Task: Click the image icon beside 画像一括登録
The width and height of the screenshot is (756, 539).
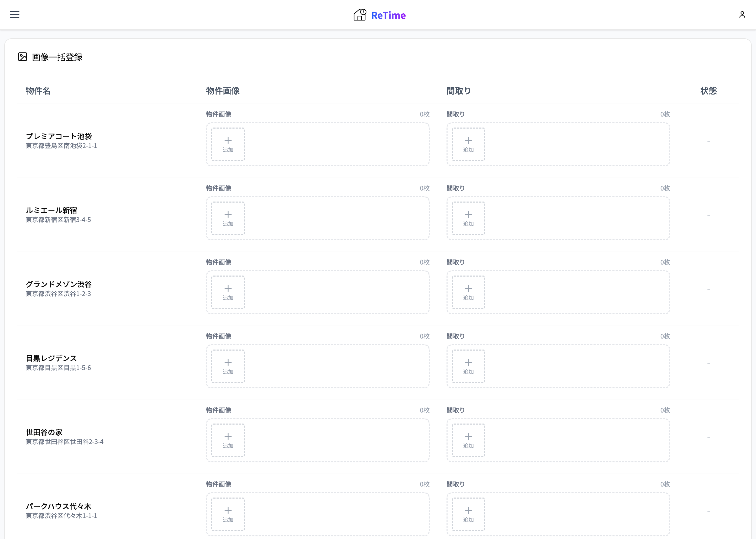Action: 22,57
